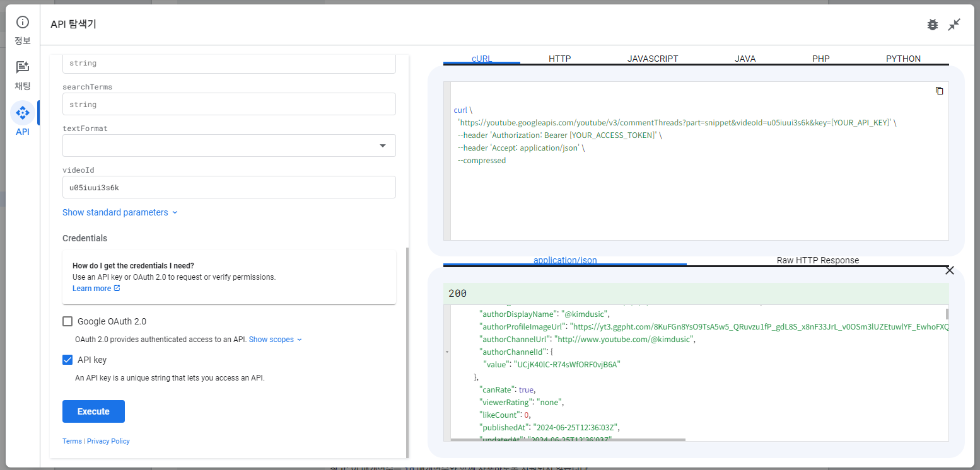Click the Learn more external link icon
Image resolution: width=980 pixels, height=470 pixels.
click(x=117, y=289)
